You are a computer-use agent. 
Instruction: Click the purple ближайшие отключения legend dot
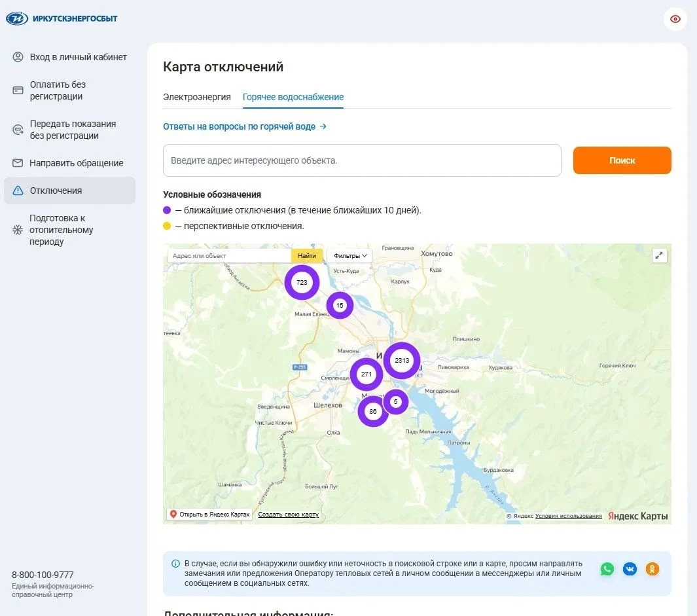167,210
